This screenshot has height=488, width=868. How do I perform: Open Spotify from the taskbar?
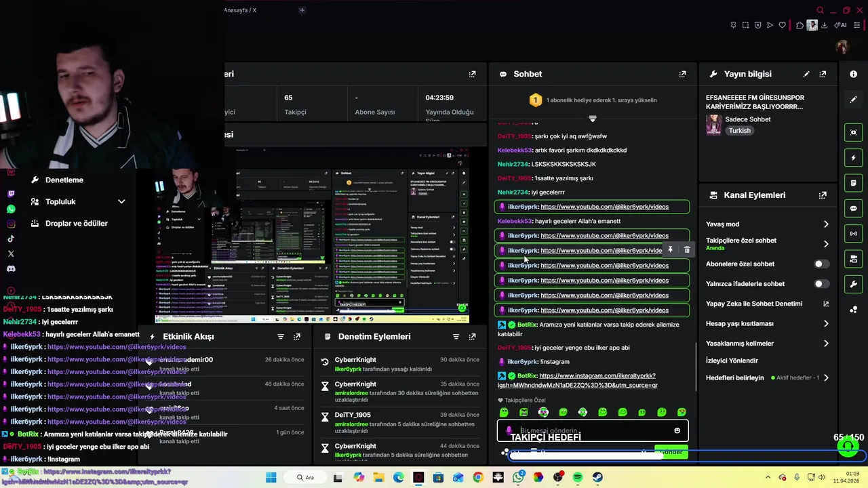[578, 477]
